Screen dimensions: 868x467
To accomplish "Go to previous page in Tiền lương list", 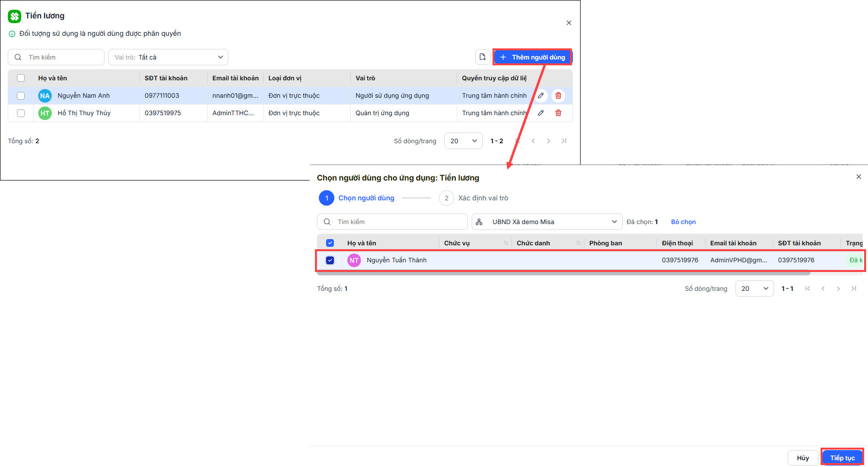I will [533, 141].
